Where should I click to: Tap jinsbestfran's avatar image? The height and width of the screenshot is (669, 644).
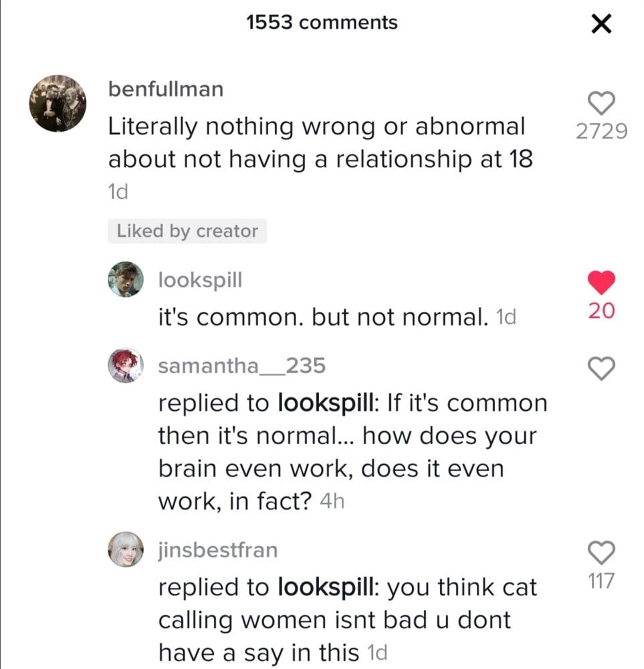tap(125, 549)
